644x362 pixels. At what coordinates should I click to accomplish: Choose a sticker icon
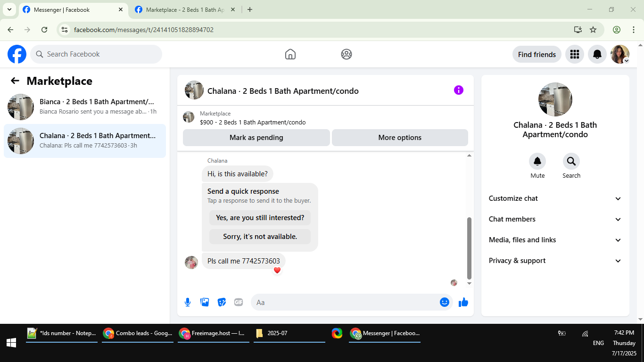pyautogui.click(x=222, y=302)
